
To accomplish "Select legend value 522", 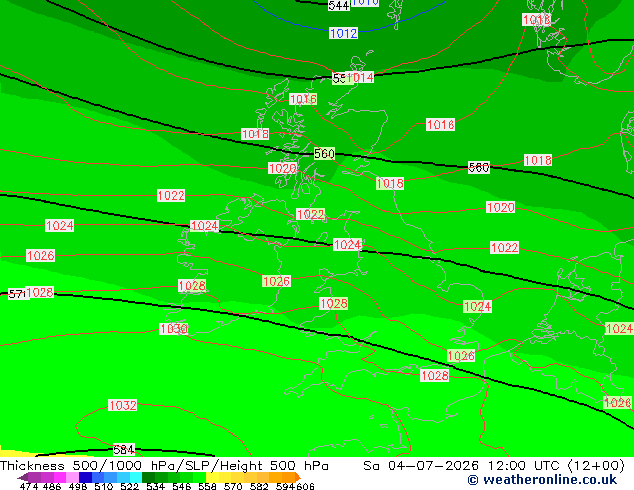I will 129,486.
